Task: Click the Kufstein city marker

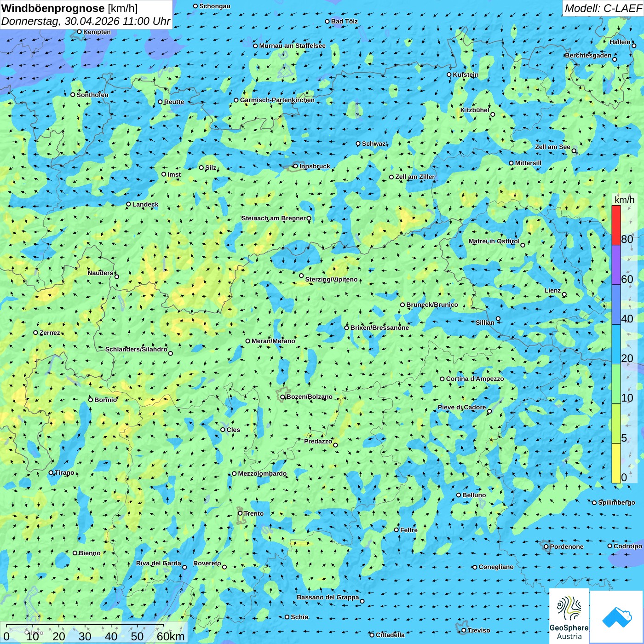Action: (449, 75)
